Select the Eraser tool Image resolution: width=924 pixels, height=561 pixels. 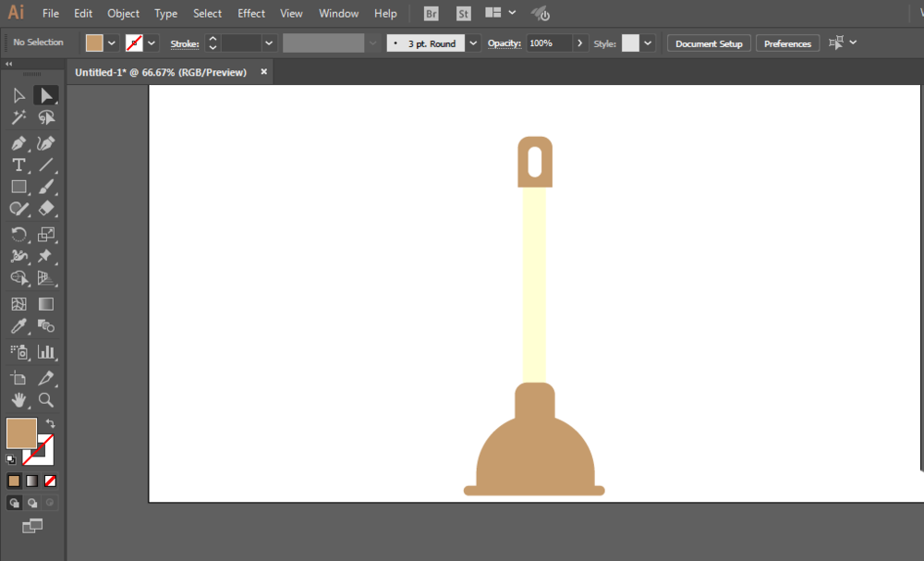pyautogui.click(x=46, y=208)
